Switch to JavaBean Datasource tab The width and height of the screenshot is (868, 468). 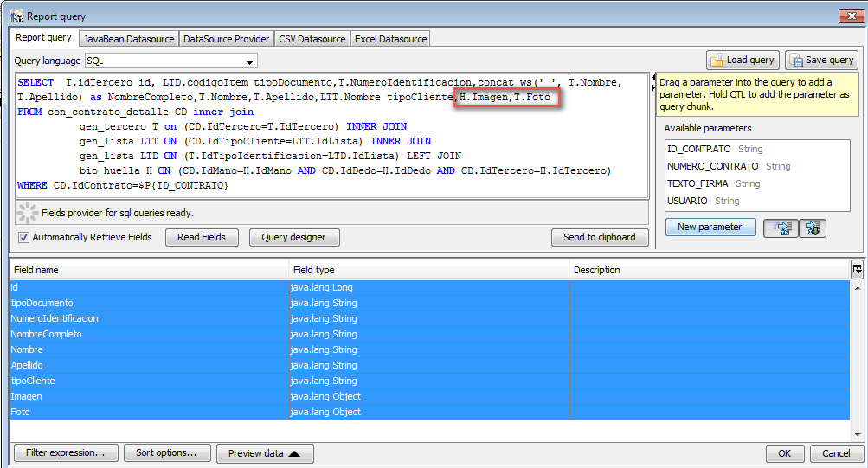click(x=129, y=39)
